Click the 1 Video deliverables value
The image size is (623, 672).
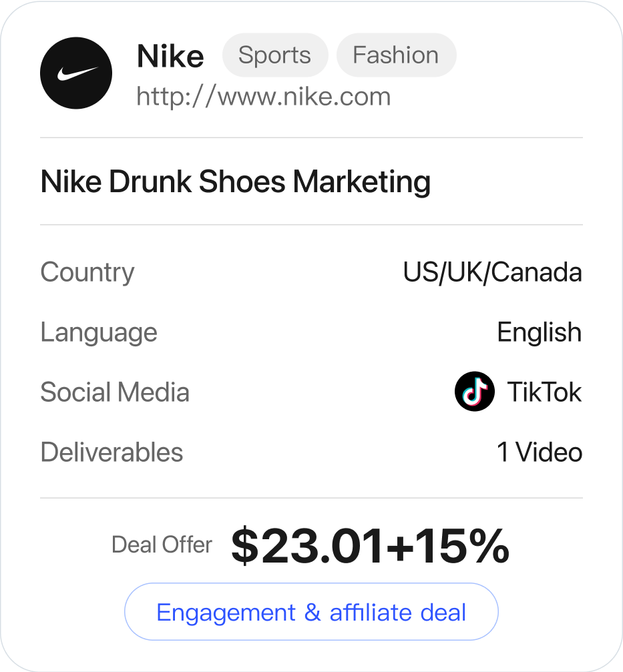click(540, 452)
